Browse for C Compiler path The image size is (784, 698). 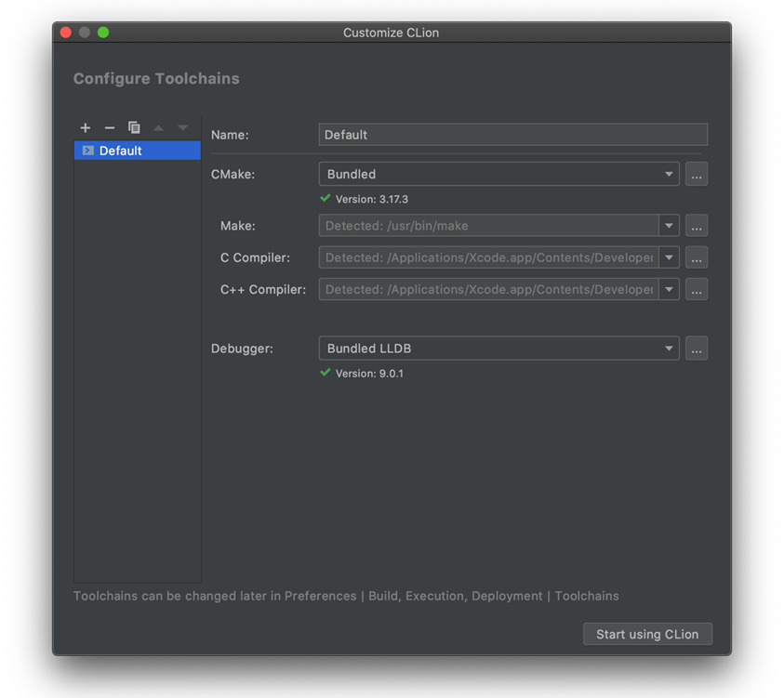(x=697, y=257)
